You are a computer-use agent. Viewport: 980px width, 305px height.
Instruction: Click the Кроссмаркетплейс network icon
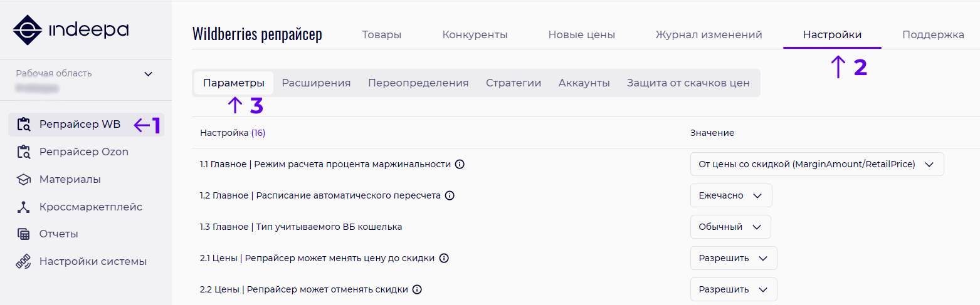pos(24,207)
